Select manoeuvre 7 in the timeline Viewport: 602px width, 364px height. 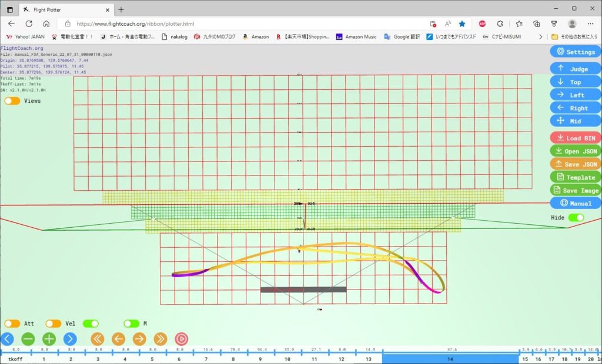[206, 359]
